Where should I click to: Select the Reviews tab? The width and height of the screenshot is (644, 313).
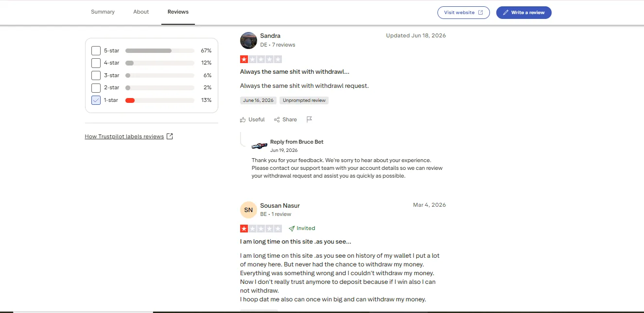point(178,12)
